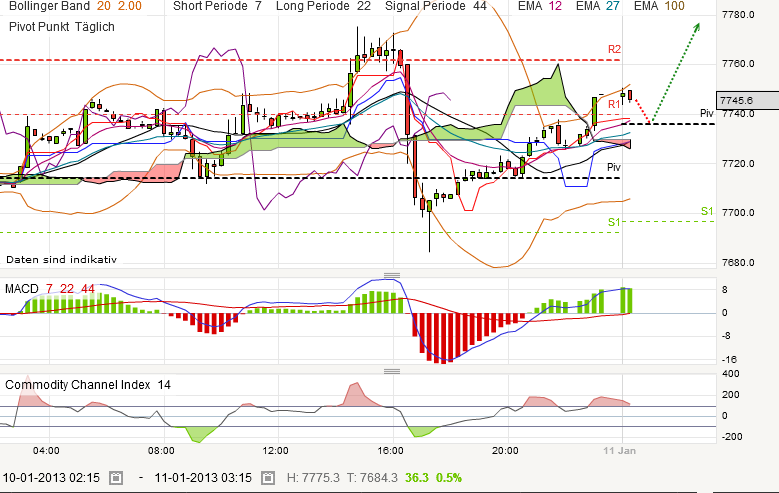This screenshot has width=779, height=493.
Task: Click the red R2 resistance label
Action: coord(615,49)
